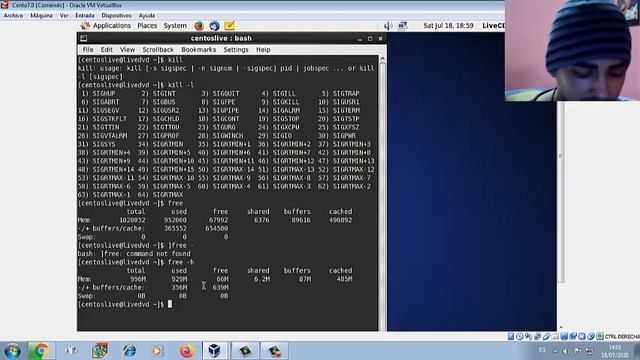
Task: Click the terminal scrollbar up arrow
Action: [382, 59]
